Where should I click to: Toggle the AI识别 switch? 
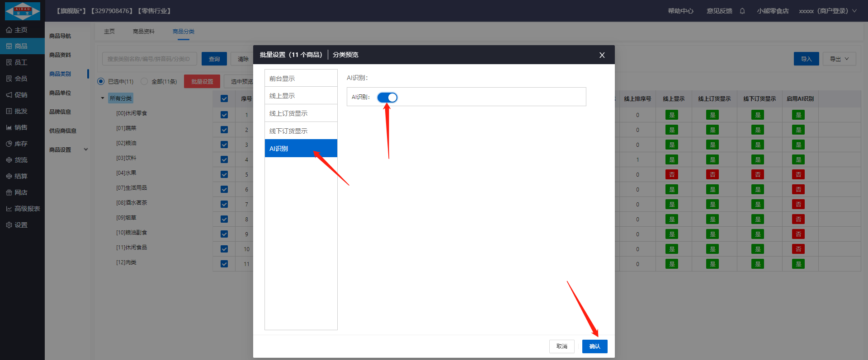pyautogui.click(x=387, y=97)
